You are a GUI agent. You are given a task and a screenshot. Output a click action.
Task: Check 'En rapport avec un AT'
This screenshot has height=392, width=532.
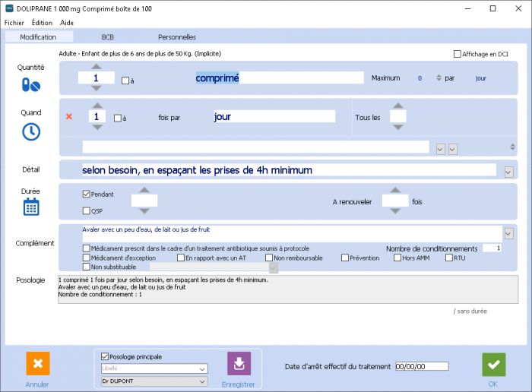tap(181, 258)
